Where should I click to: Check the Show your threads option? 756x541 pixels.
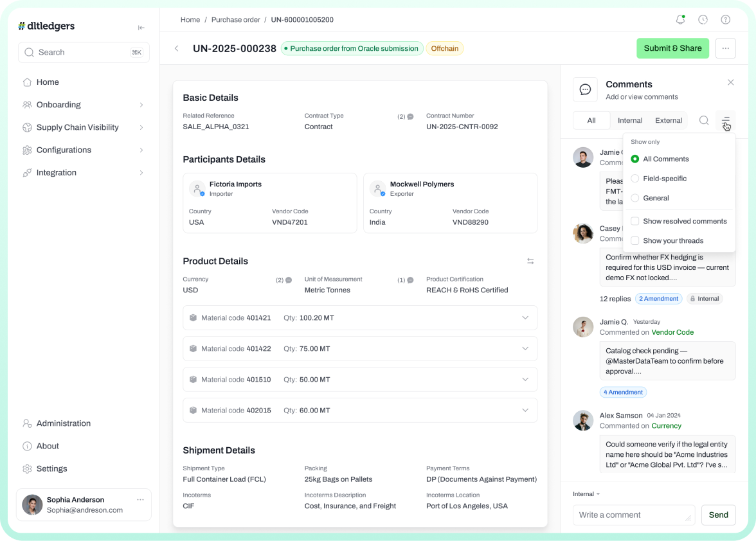635,241
